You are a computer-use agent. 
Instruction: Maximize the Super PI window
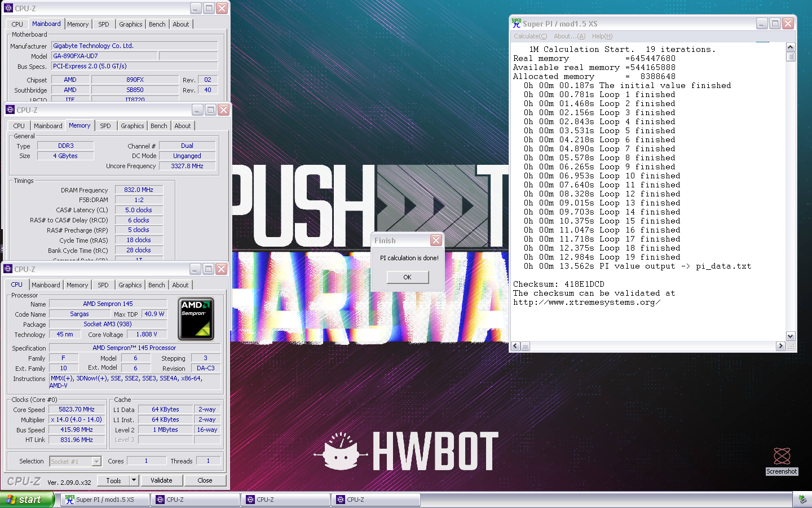(775, 23)
